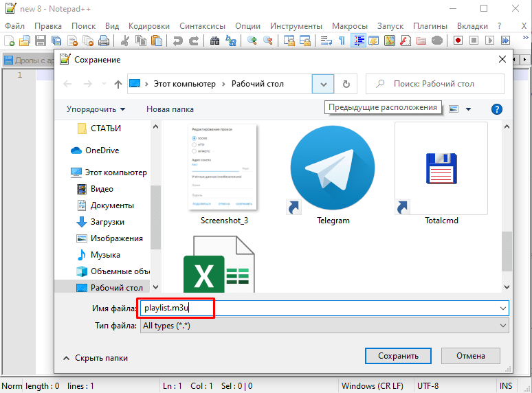Expand hidden toolbar icons chevron
Viewport: 532px width, 393px height.
click(x=525, y=38)
